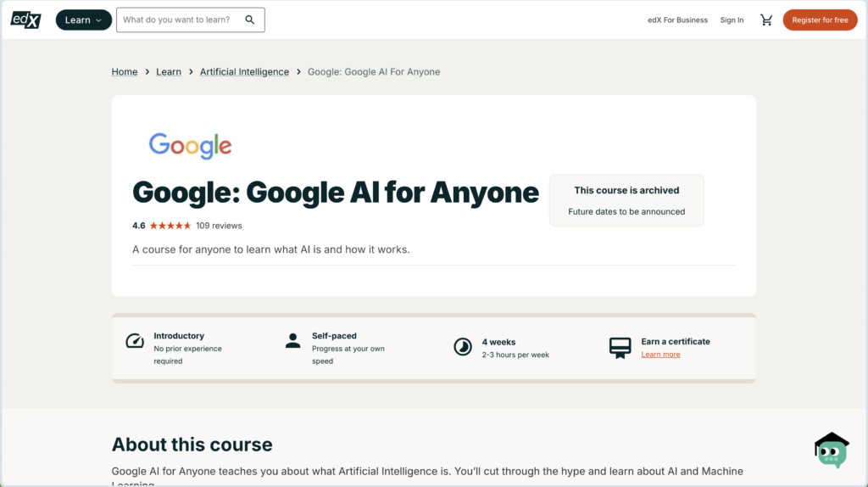Open Artificial Intelligence breadcrumb
The image size is (868, 487).
[244, 71]
